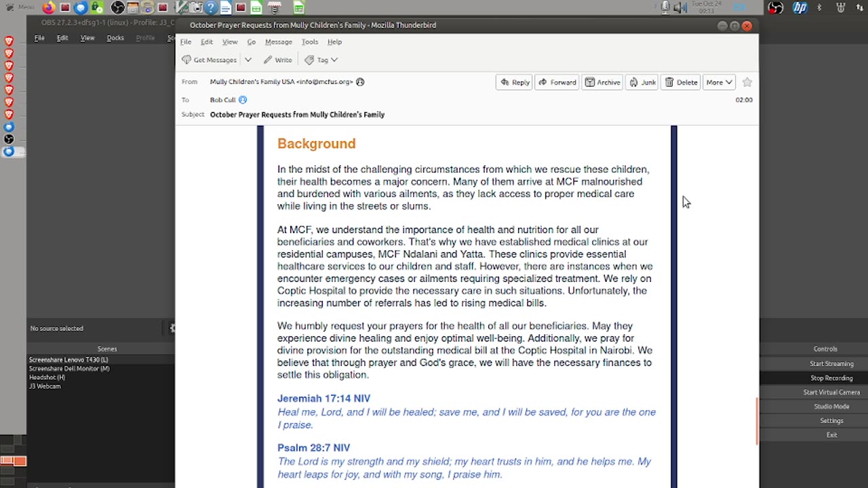Mark message as Junk
The height and width of the screenshot is (488, 868).
coord(642,82)
